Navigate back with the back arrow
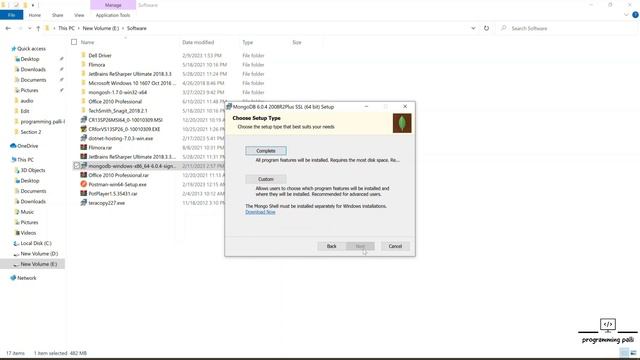 (8, 28)
